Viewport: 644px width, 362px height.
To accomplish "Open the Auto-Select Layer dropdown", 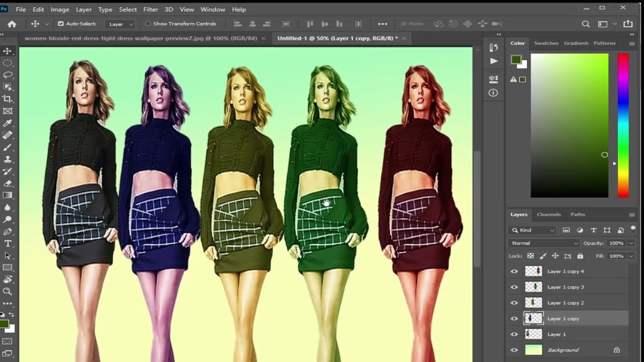I will tap(121, 24).
